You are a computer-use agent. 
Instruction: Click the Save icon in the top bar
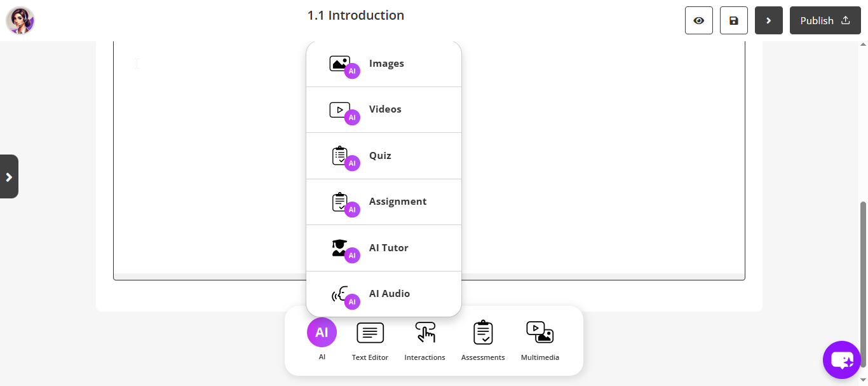click(733, 20)
